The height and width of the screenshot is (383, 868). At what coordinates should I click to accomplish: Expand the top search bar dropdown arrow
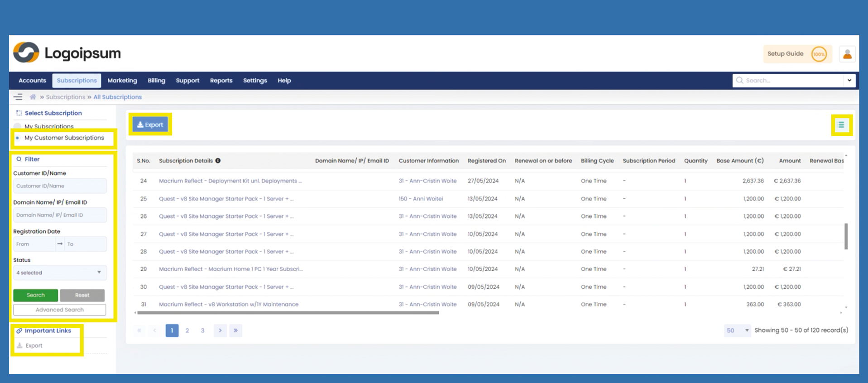pos(849,81)
